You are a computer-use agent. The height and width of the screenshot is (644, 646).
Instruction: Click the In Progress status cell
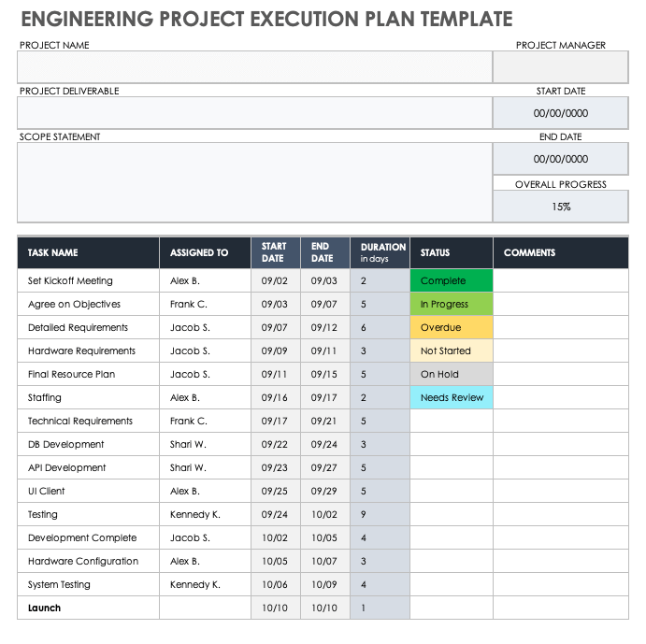[451, 304]
